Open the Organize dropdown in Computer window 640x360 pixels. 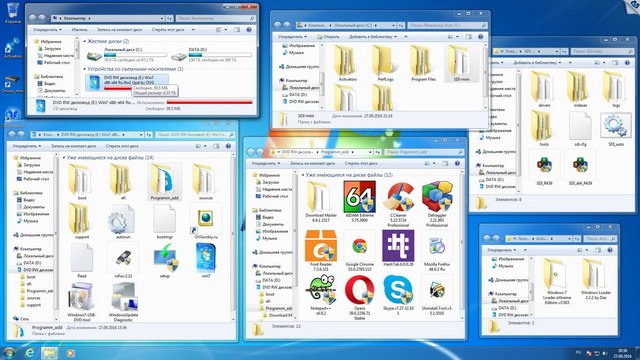[47, 30]
